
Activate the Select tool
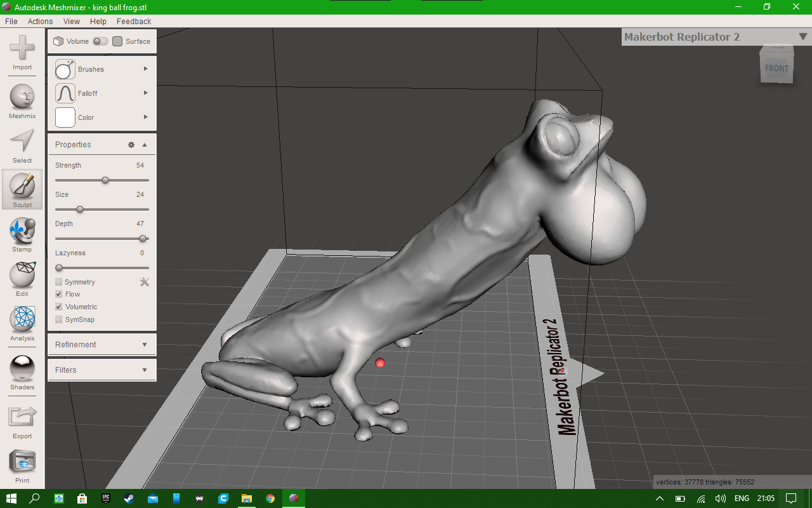tap(22, 145)
